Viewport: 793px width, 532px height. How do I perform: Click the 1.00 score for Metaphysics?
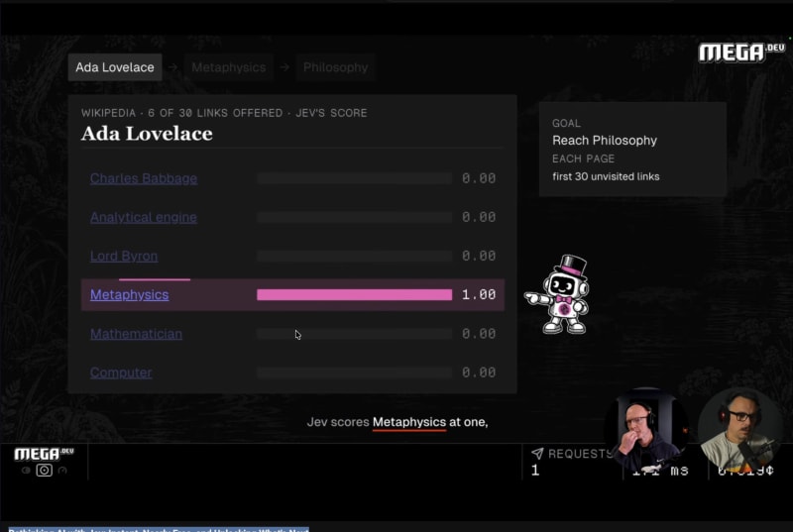[479, 294]
